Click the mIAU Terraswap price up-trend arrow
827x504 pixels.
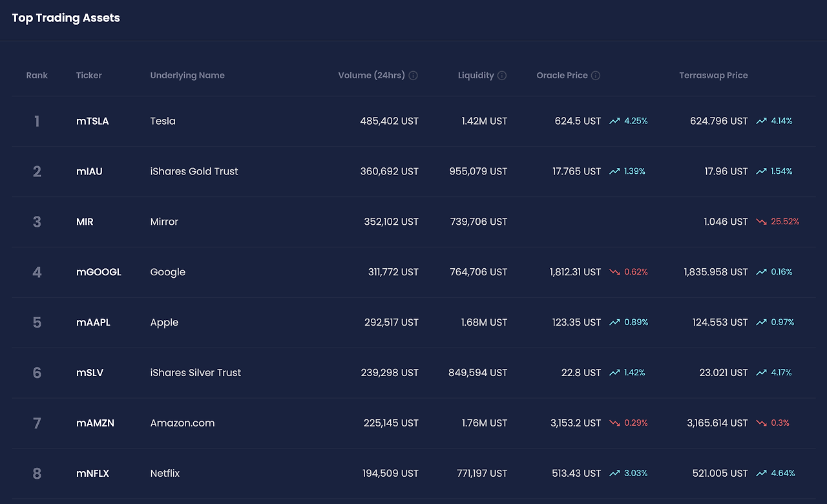761,171
